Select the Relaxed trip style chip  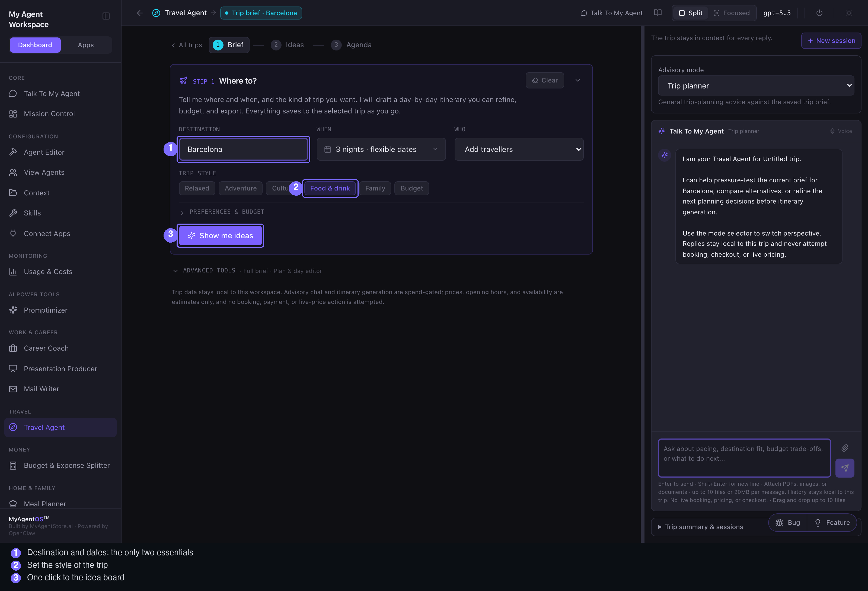(x=197, y=188)
